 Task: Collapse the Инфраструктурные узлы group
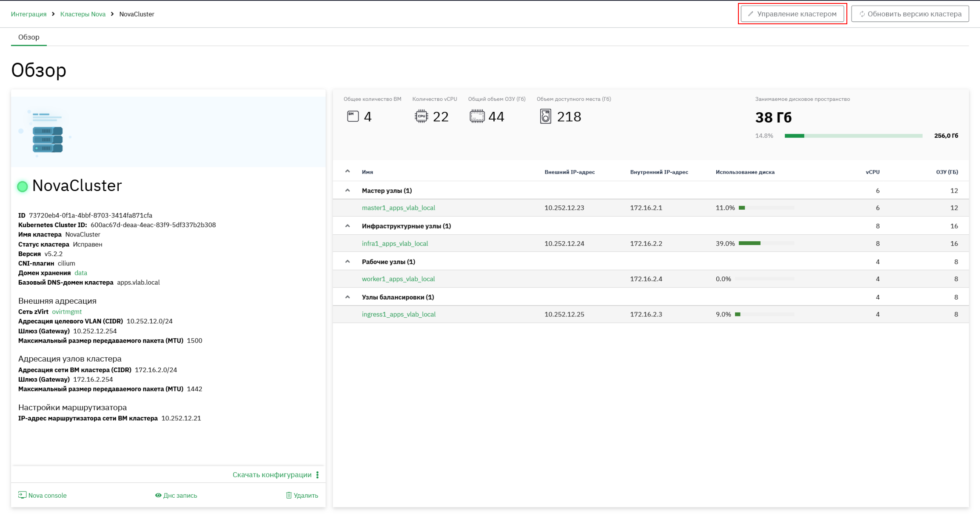348,226
